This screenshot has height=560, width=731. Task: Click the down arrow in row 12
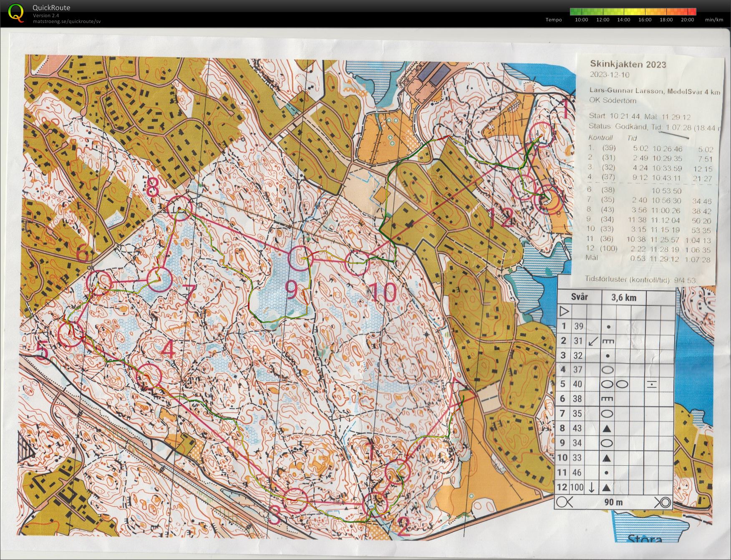pyautogui.click(x=591, y=487)
